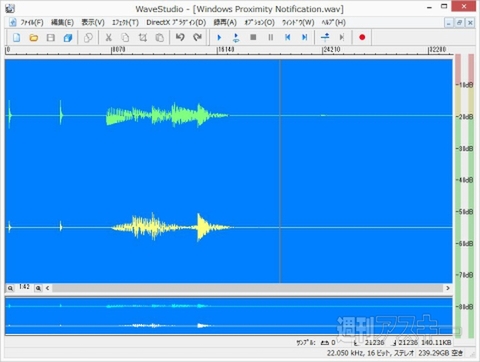Crop the selection with crop icon
Viewport: 480px width, 362px height.
click(x=143, y=37)
